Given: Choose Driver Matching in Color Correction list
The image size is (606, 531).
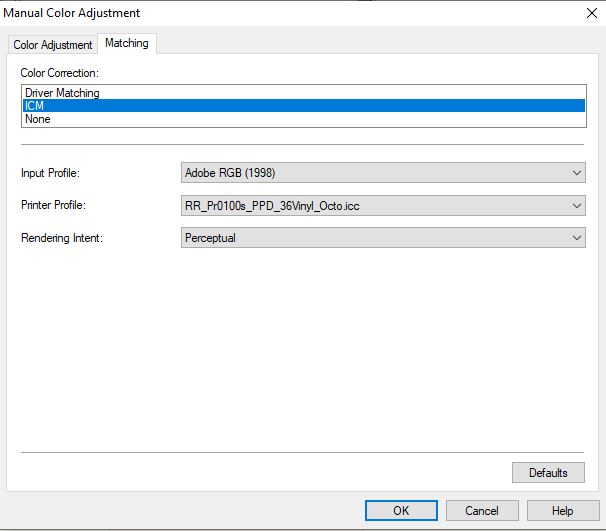Looking at the screenshot, I should tap(62, 93).
